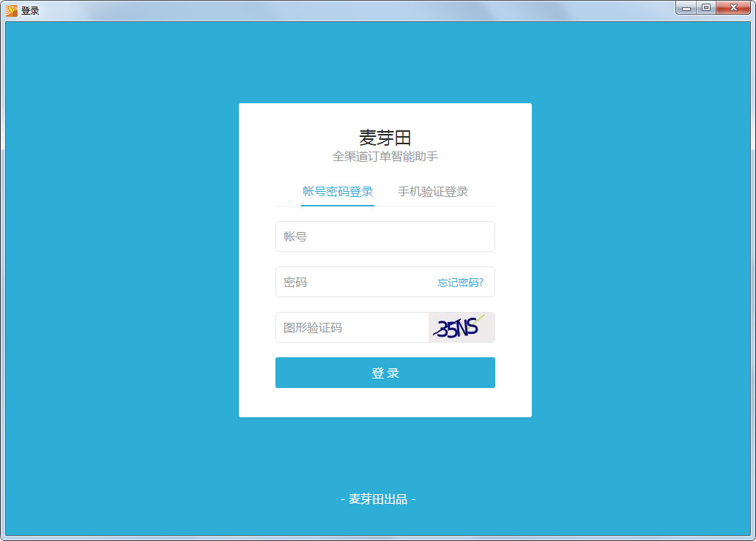The image size is (756, 541).
Task: Click the 登录 title text in title bar
Action: coord(30,11)
